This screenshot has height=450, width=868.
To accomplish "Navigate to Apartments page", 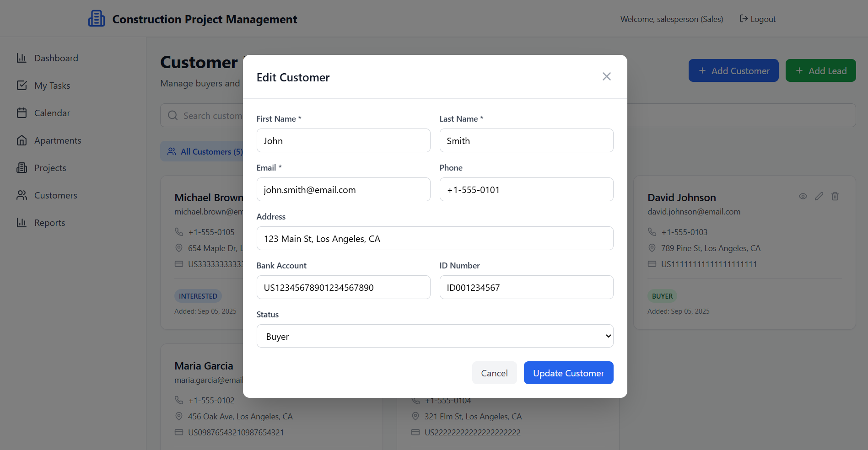I will tap(57, 140).
